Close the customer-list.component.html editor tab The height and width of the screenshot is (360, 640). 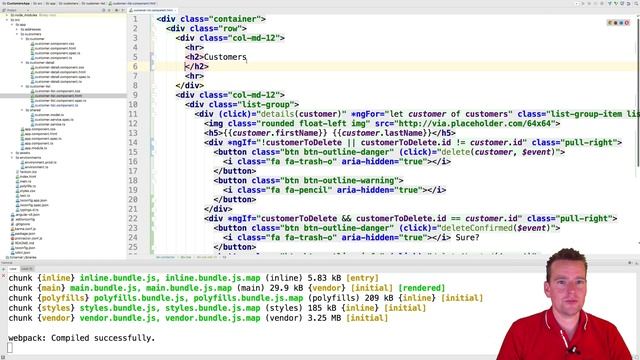(x=176, y=10)
